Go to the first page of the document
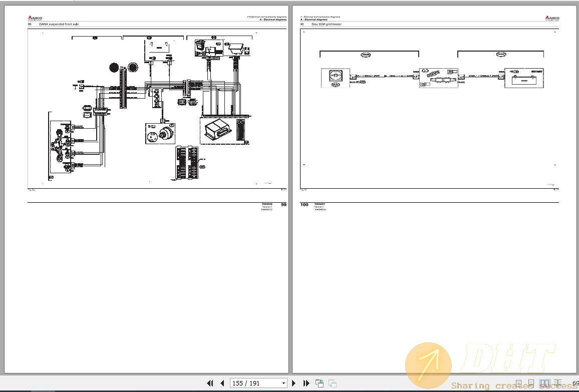 210,383
